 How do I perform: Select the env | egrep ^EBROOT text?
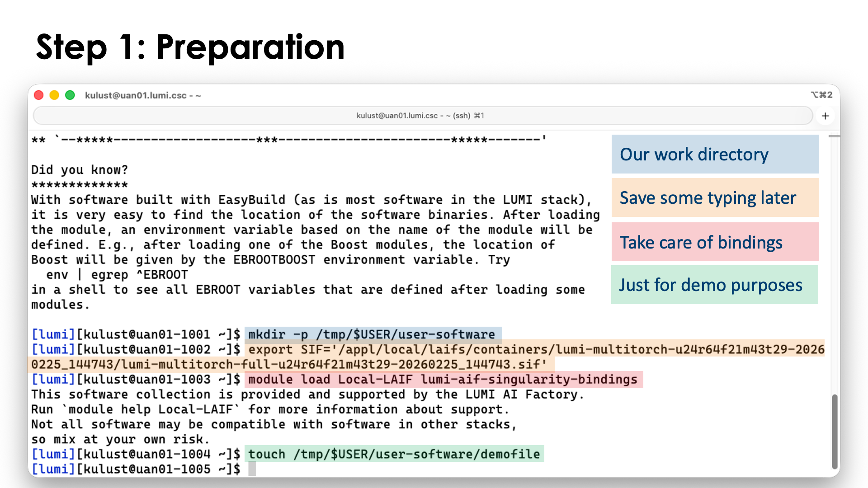(x=117, y=274)
